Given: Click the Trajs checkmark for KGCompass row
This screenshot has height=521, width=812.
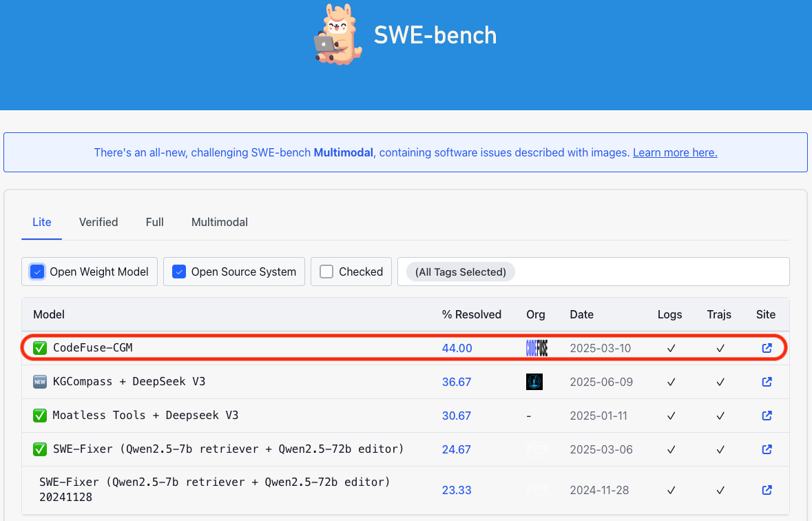Looking at the screenshot, I should point(720,382).
